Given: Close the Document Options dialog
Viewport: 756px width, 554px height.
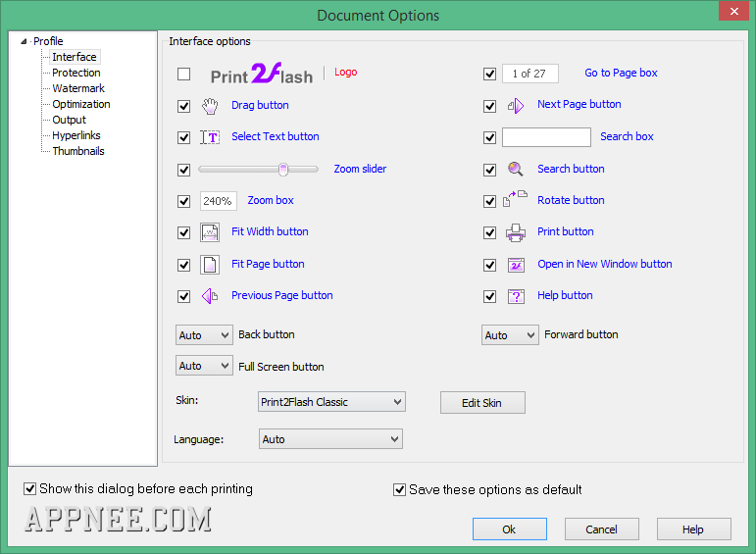Looking at the screenshot, I should 733,11.
